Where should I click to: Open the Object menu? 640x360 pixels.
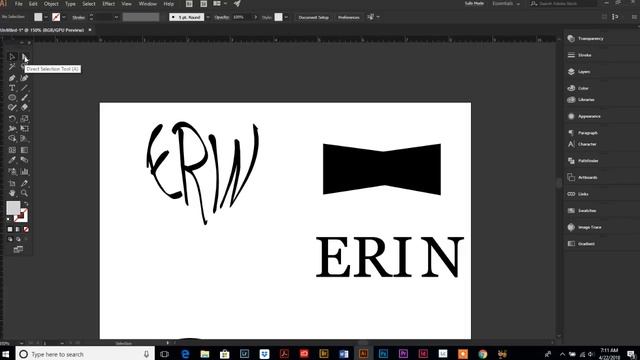click(x=51, y=4)
